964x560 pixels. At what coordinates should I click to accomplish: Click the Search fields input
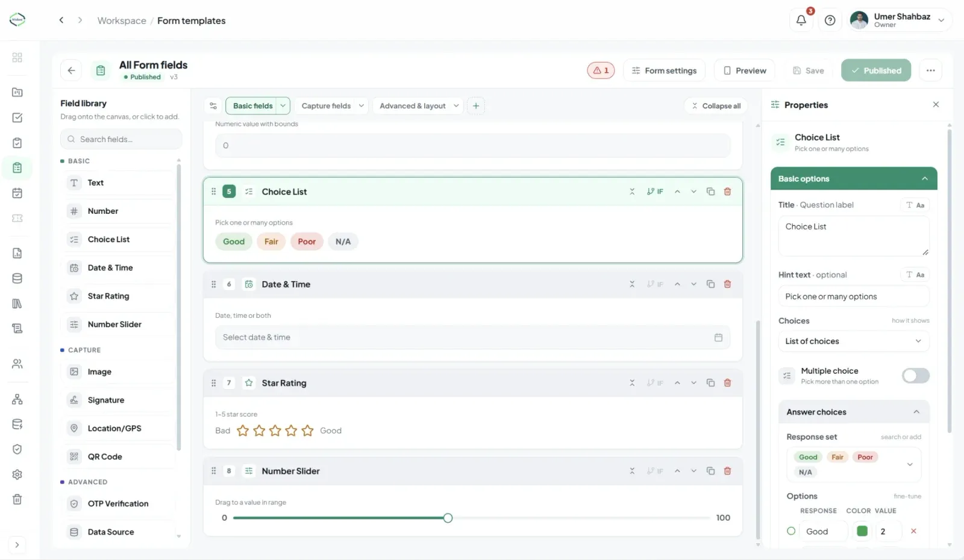click(121, 139)
